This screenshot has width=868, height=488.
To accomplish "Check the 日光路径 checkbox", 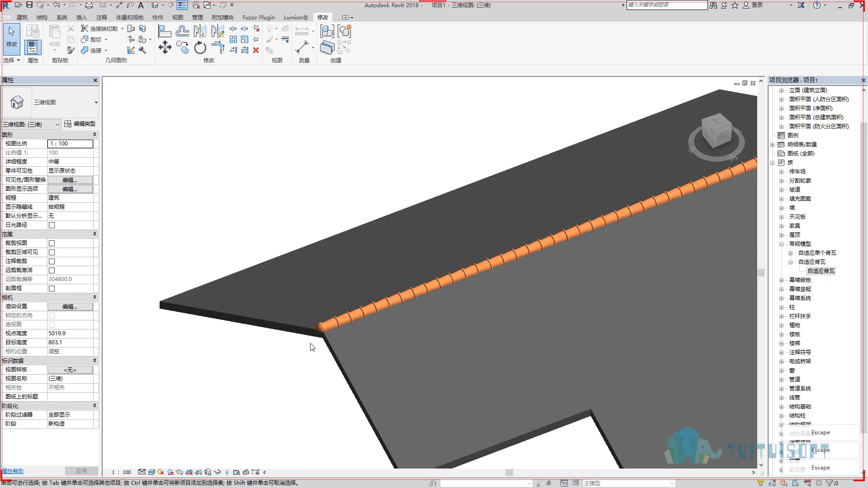I will tap(52, 225).
